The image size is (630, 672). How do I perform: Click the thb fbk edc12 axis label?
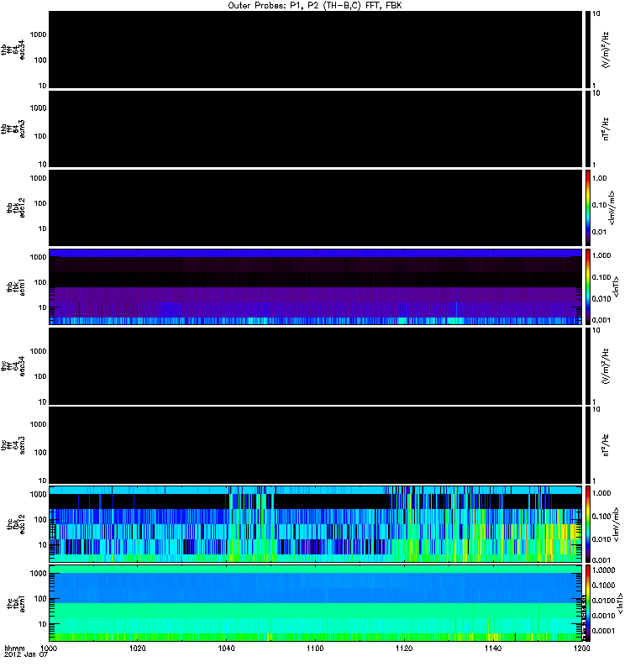coord(14,207)
